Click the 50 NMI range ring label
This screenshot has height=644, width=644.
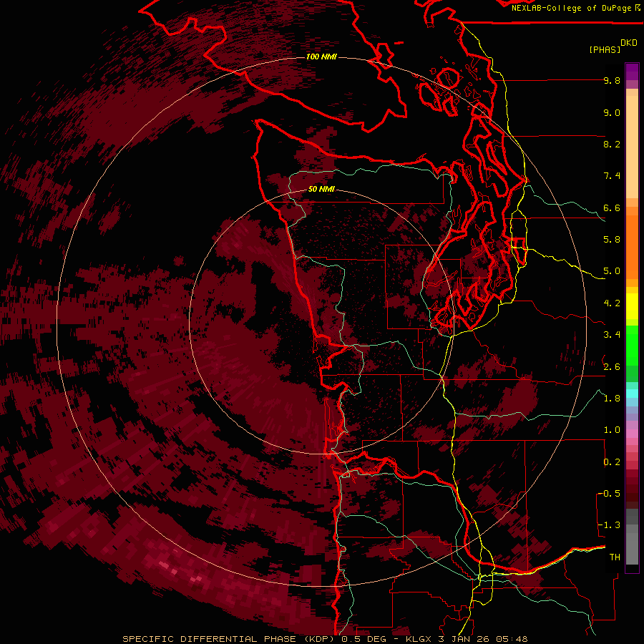click(x=321, y=189)
